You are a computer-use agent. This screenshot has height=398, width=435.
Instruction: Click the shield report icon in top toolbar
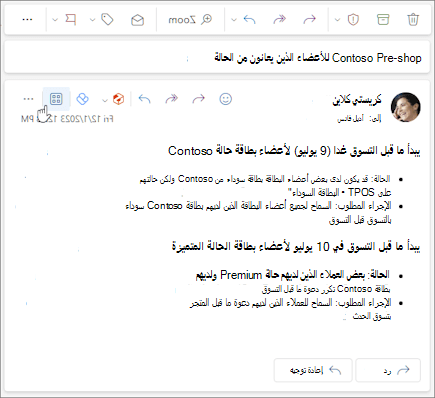tap(353, 19)
